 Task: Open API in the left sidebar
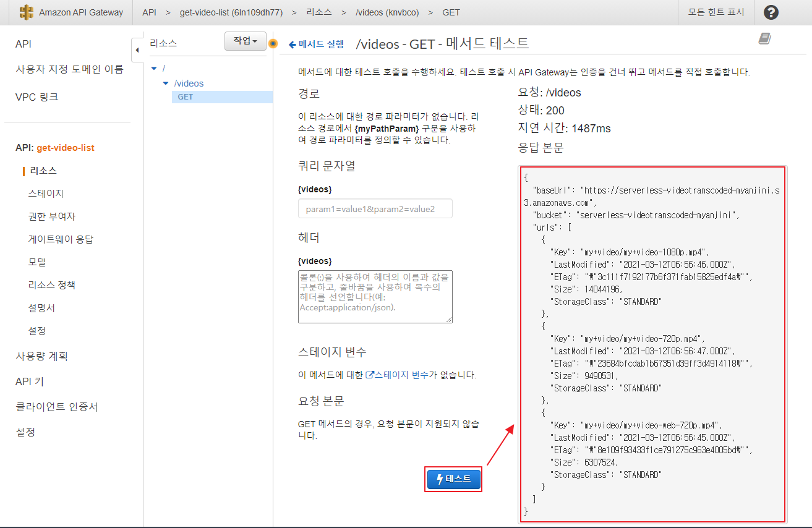pos(24,44)
